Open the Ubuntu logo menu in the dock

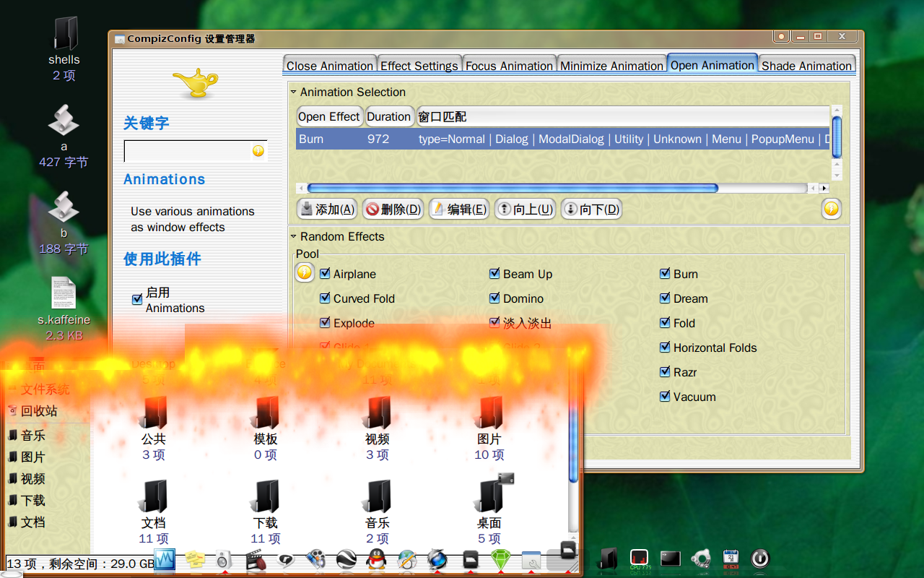coord(700,558)
